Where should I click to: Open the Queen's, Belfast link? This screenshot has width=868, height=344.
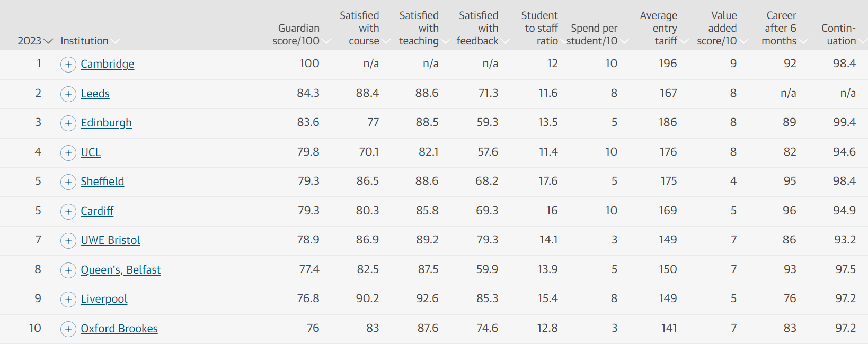click(121, 270)
